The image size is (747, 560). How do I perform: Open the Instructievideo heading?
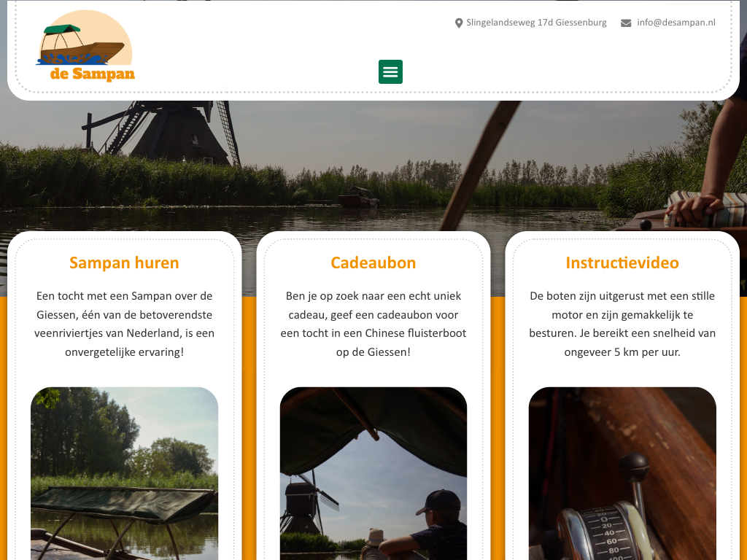[622, 262]
